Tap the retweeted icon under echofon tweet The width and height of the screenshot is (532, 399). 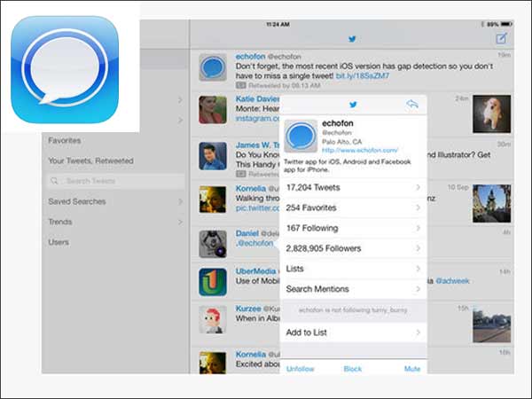click(241, 85)
